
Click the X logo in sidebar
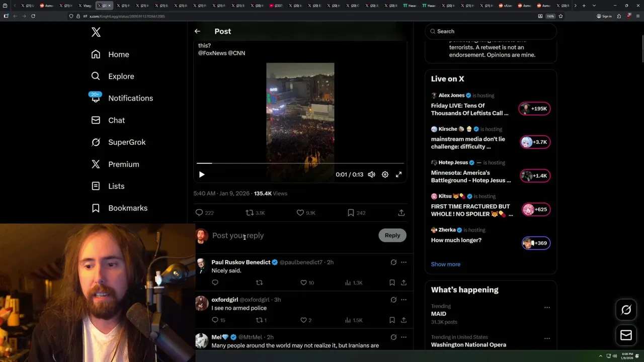pyautogui.click(x=96, y=33)
